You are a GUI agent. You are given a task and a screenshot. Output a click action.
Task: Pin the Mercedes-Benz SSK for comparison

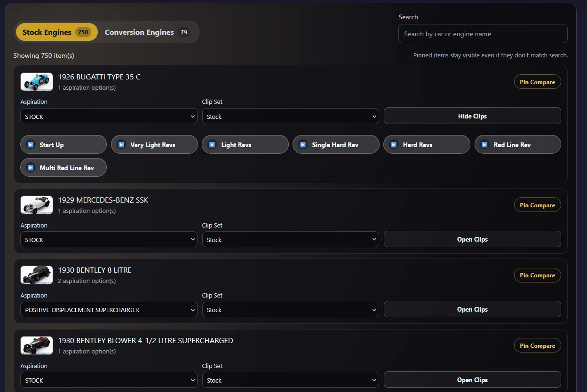tap(537, 204)
